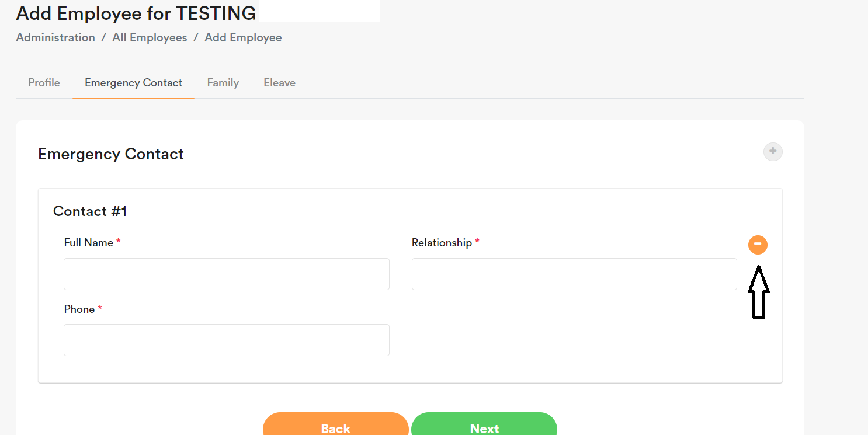Click the Contact #1 card heading
Viewport: 868px width, 435px height.
90,211
